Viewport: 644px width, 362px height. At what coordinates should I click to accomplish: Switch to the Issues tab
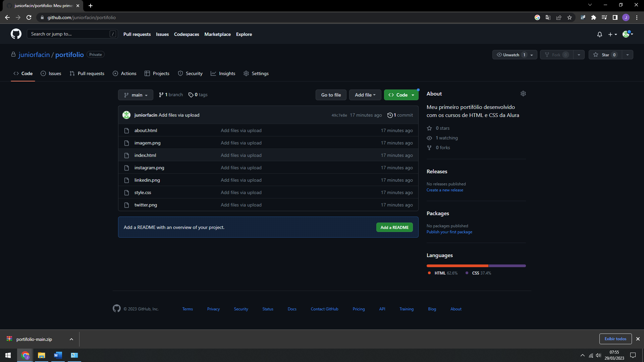coord(51,73)
